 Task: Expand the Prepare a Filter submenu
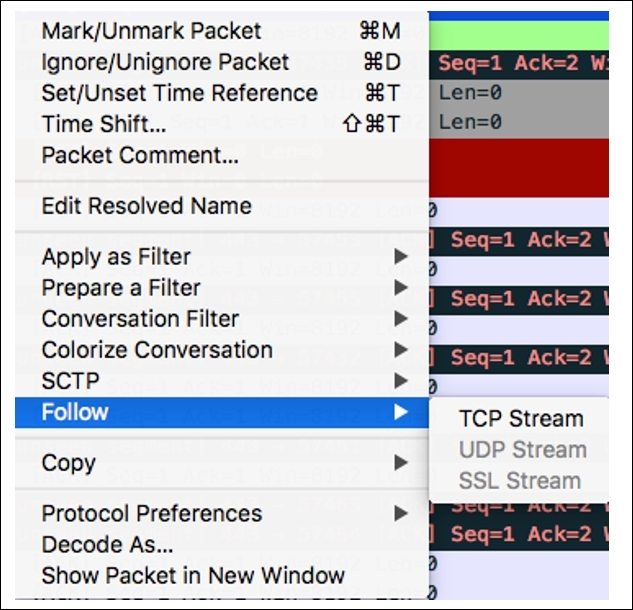tap(121, 288)
